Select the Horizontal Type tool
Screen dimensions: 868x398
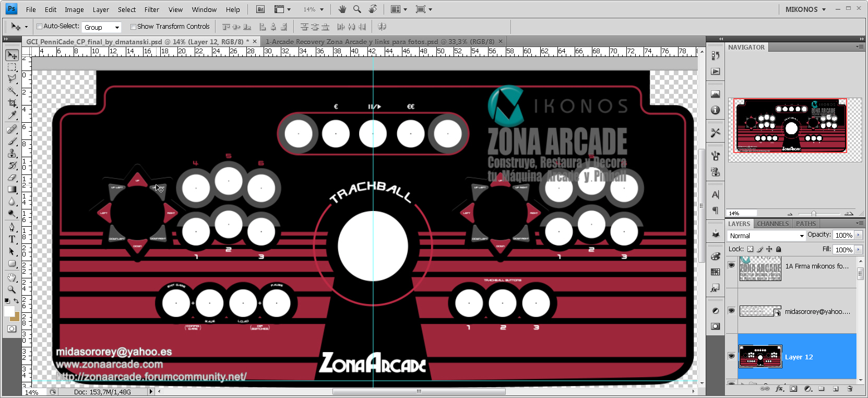coord(12,239)
